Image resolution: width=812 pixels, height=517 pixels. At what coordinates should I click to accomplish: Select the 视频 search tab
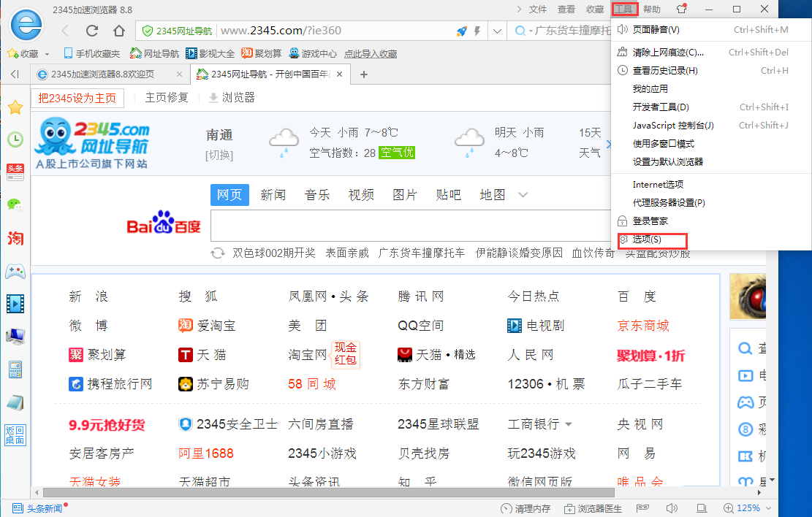361,195
